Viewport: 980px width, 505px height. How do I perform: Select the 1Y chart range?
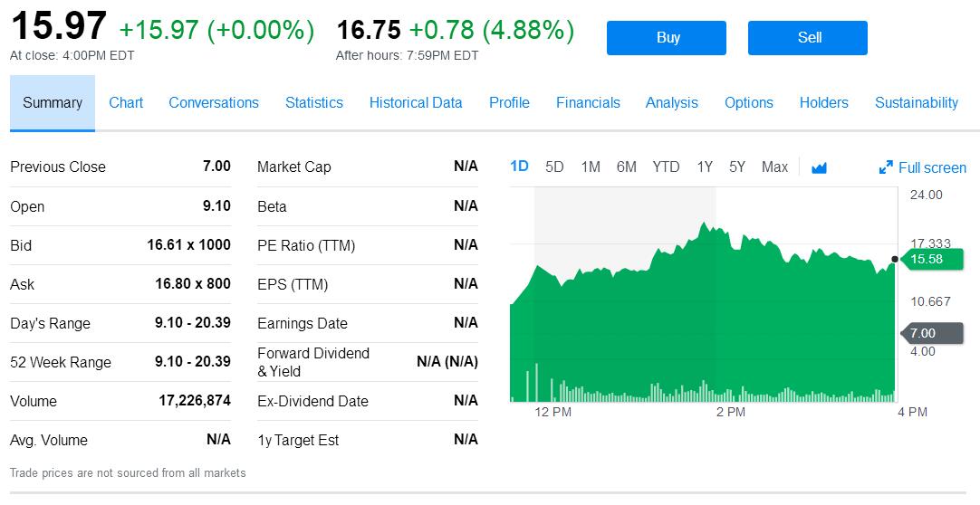pyautogui.click(x=705, y=167)
